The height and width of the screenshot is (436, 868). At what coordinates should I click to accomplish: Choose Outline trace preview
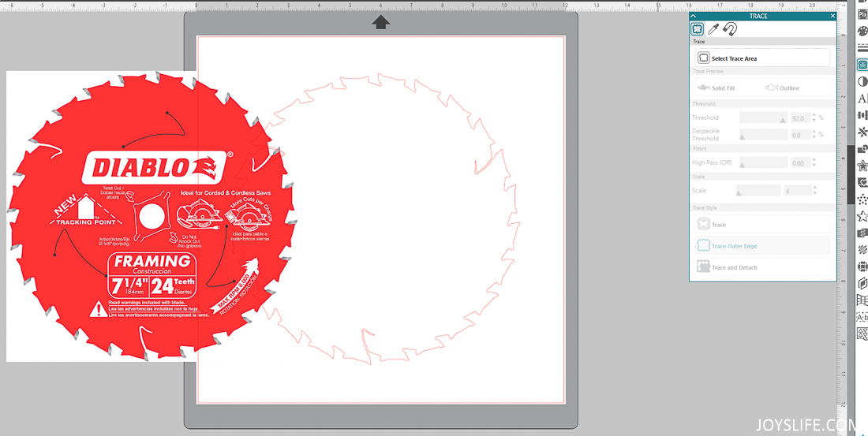click(x=782, y=88)
